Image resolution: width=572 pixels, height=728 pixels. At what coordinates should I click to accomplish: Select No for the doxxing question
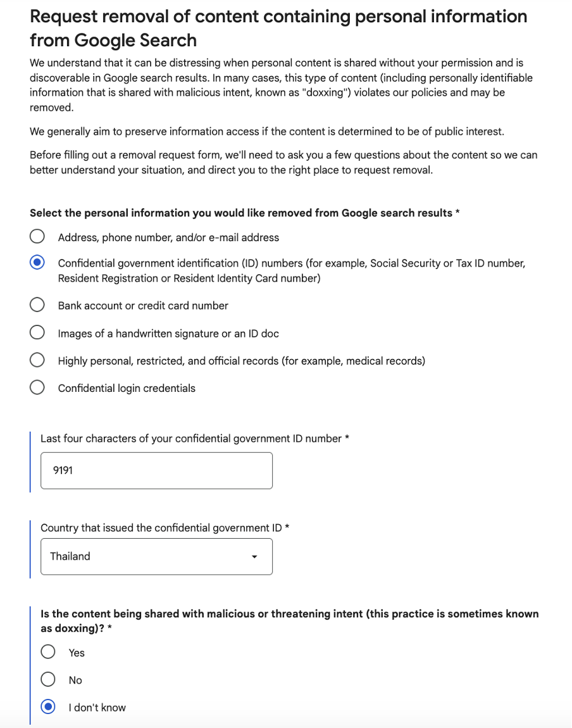48,679
